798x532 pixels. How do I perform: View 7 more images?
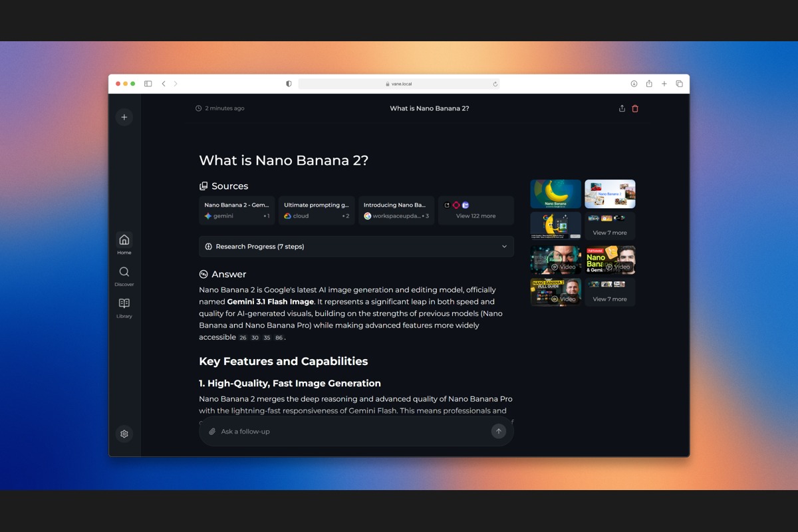pyautogui.click(x=610, y=226)
